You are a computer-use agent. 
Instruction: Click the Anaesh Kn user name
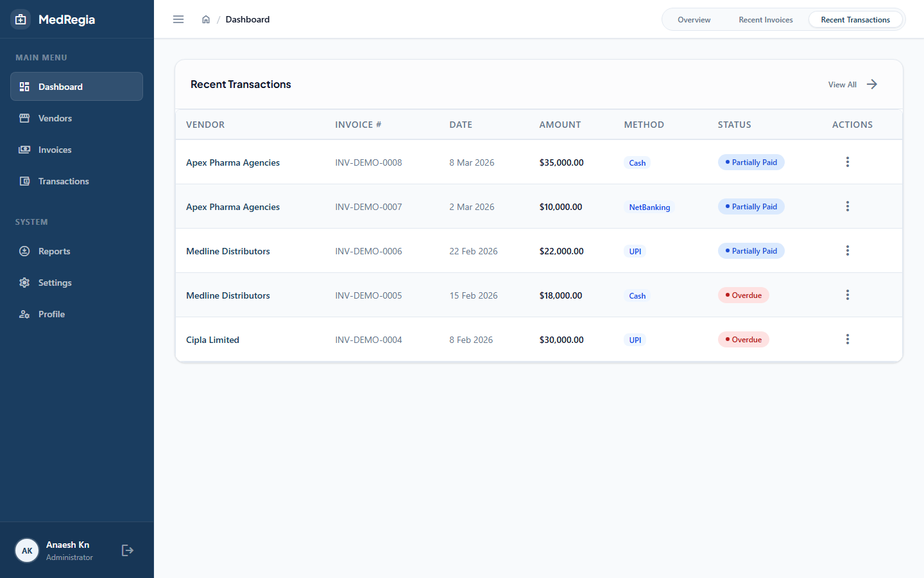tap(67, 545)
